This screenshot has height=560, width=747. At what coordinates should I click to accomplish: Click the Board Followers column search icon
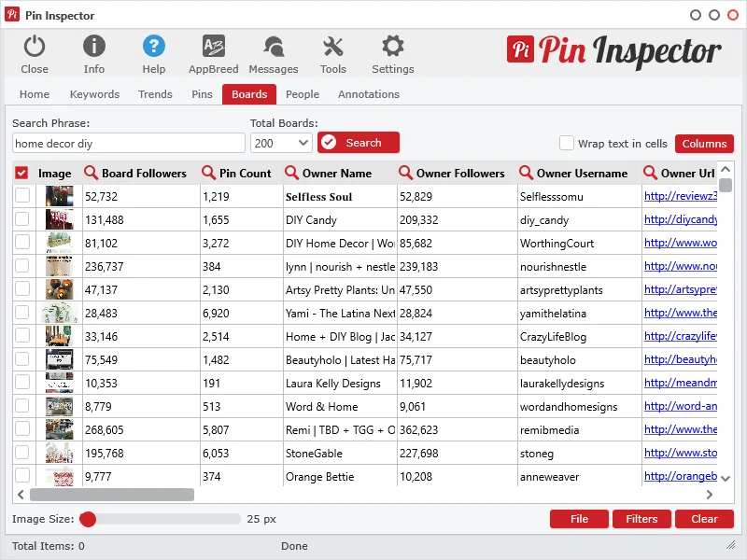[x=91, y=173]
